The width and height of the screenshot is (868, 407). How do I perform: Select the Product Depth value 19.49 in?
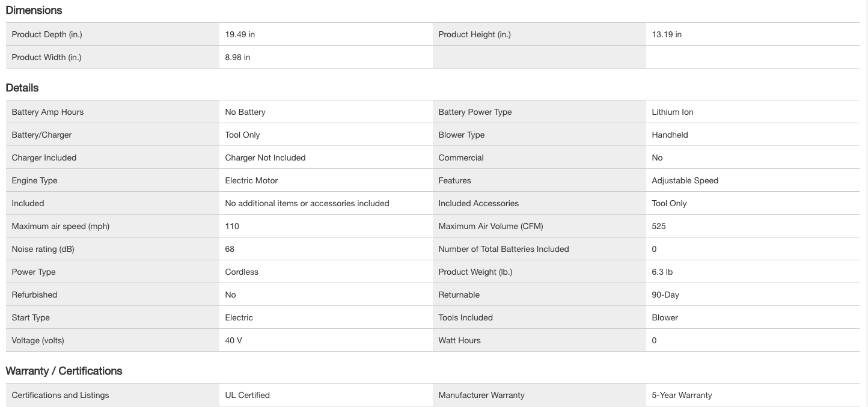[240, 34]
